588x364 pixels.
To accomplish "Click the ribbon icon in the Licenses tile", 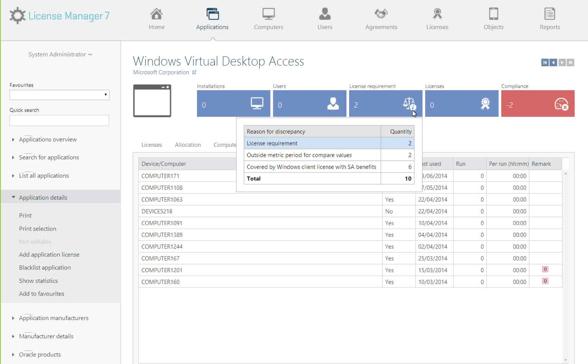I will [x=485, y=103].
